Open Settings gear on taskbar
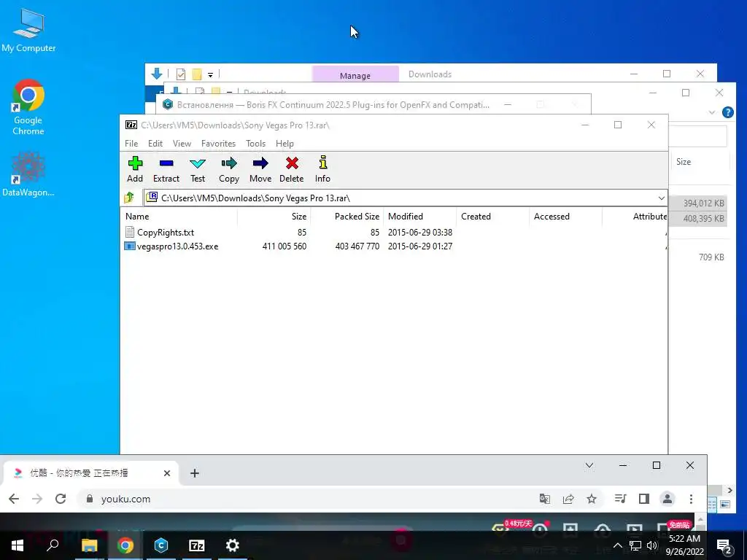Screen dimensions: 747x560 click(233, 545)
